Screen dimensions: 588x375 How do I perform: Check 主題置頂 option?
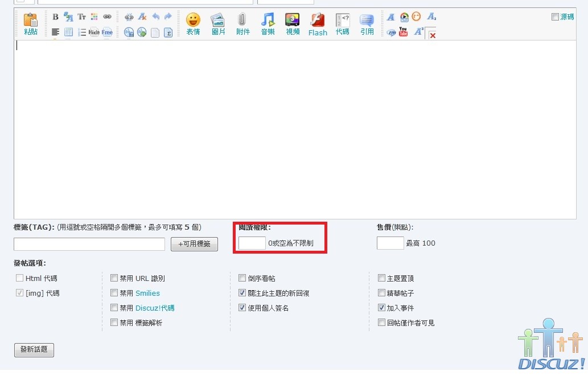[x=381, y=278]
